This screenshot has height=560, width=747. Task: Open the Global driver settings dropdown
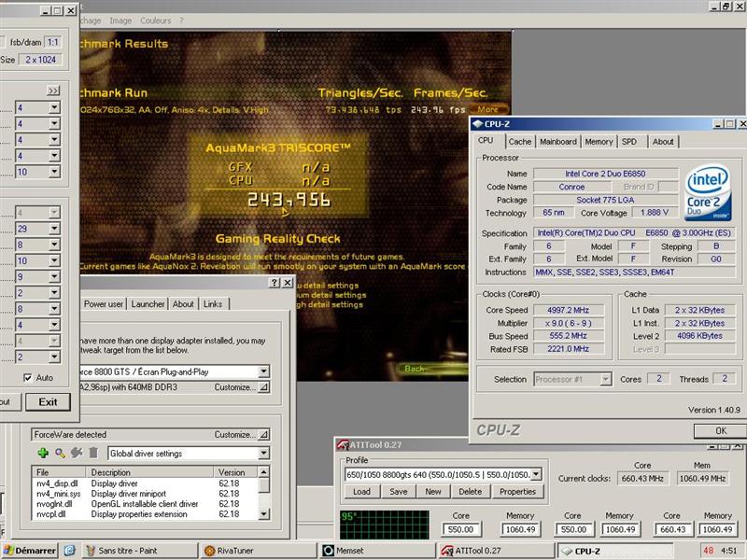coord(263,454)
